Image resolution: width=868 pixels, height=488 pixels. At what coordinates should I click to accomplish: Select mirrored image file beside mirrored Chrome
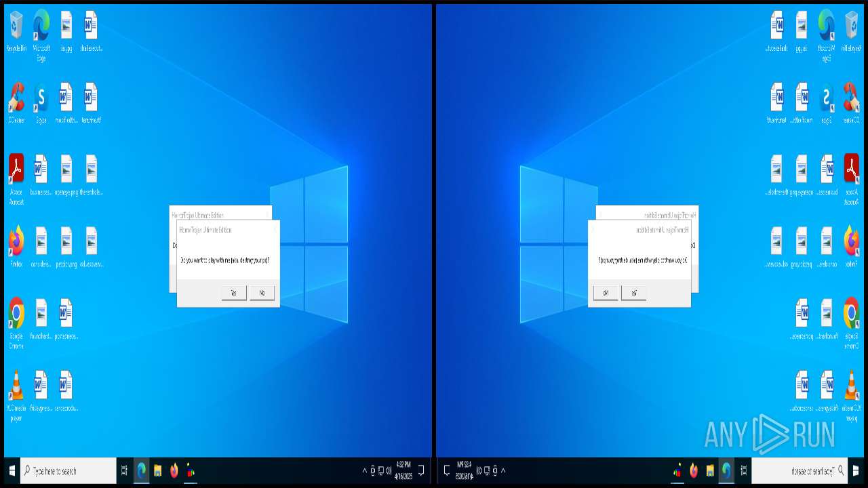click(827, 319)
